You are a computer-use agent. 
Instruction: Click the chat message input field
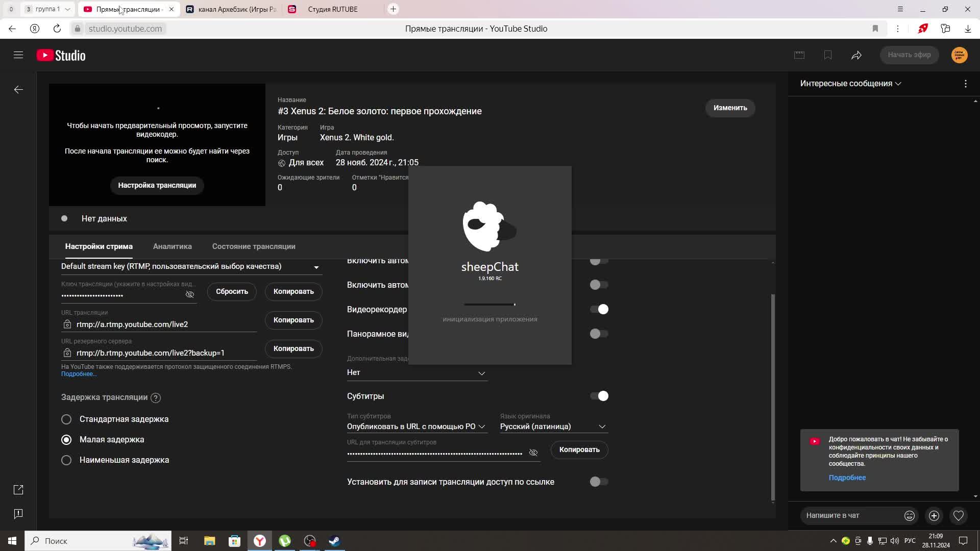850,516
